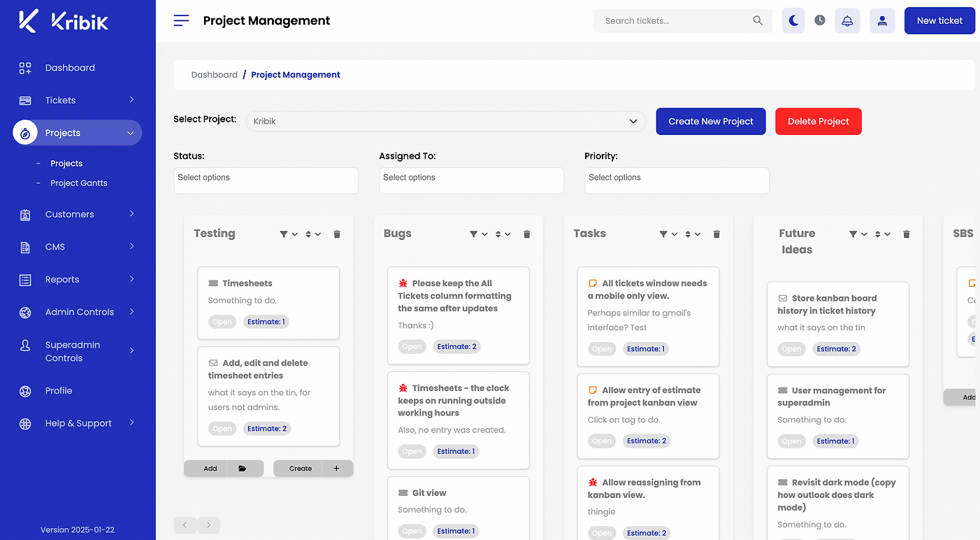
Task: Click the Compass icon beside Projects
Action: [x=25, y=133]
